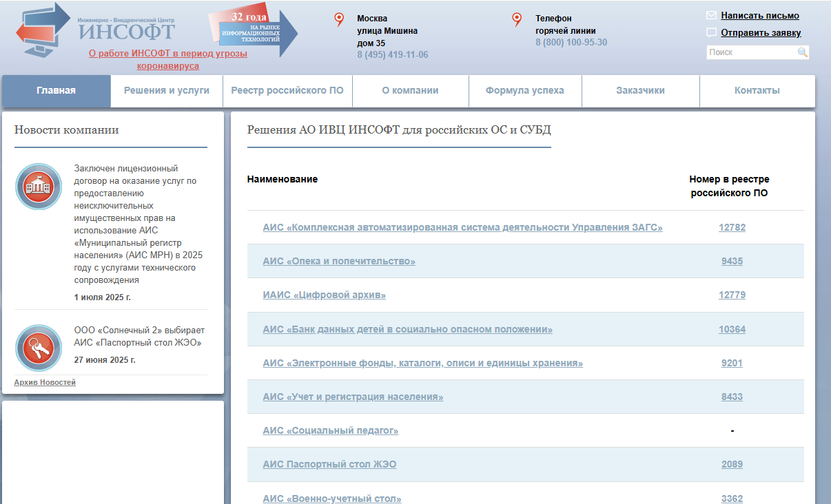Click registry number 3362
This screenshot has width=831, height=504.
(x=732, y=498)
